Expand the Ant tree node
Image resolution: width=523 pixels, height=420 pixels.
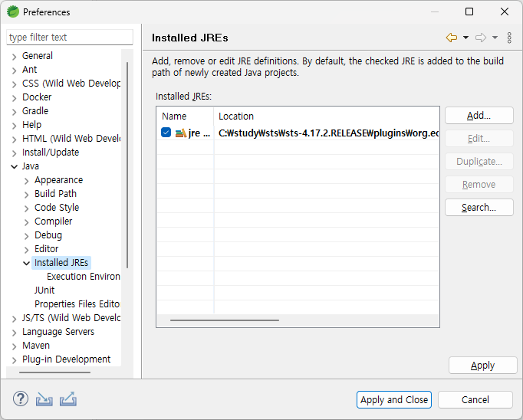14,71
